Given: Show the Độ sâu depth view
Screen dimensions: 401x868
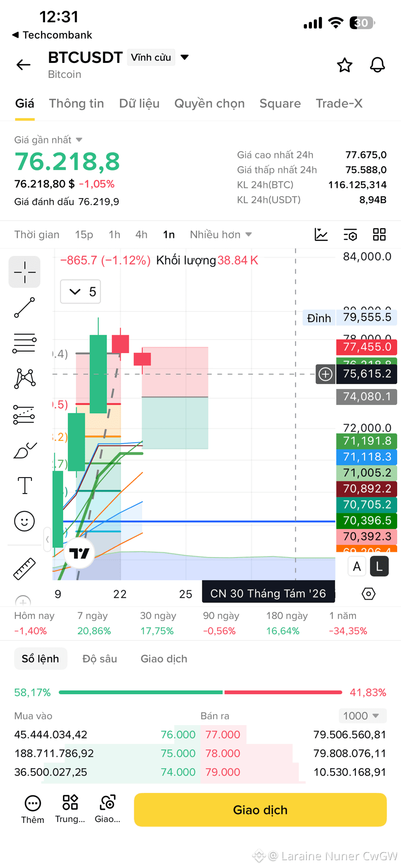Looking at the screenshot, I should (100, 659).
